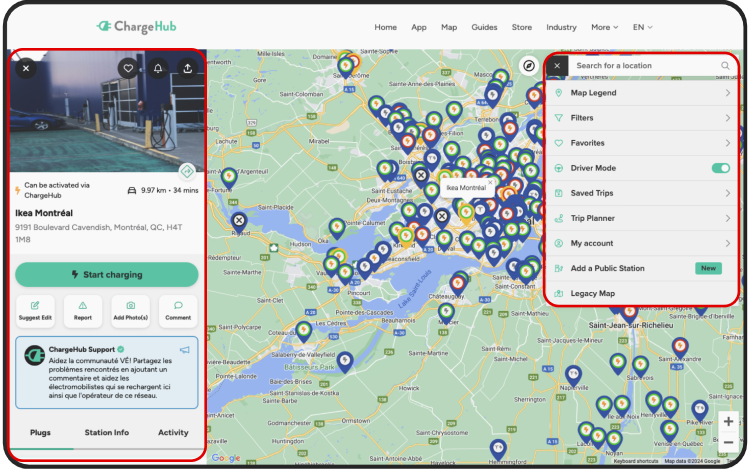Click the My account user icon
The width and height of the screenshot is (750, 469).
558,243
